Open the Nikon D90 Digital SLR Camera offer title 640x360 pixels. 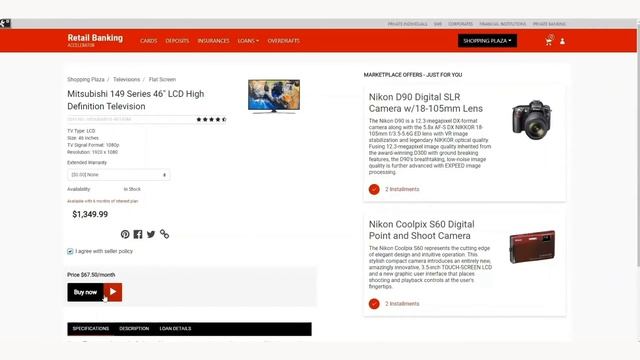[426, 103]
